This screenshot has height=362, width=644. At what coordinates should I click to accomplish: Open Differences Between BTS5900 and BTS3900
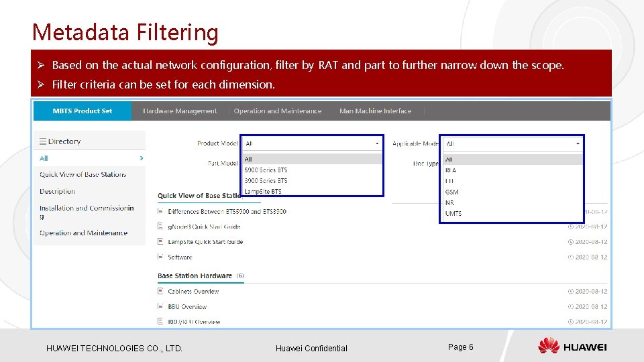[227, 211]
